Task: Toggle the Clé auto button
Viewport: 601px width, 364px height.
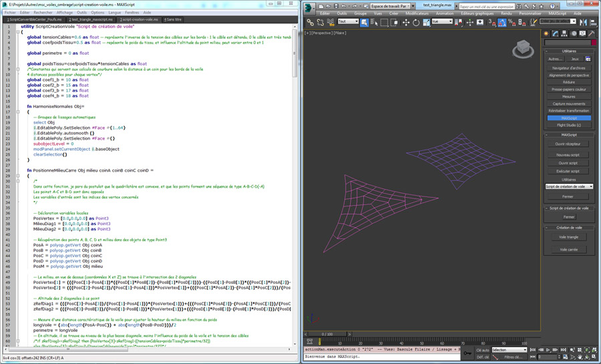Action: click(481, 349)
